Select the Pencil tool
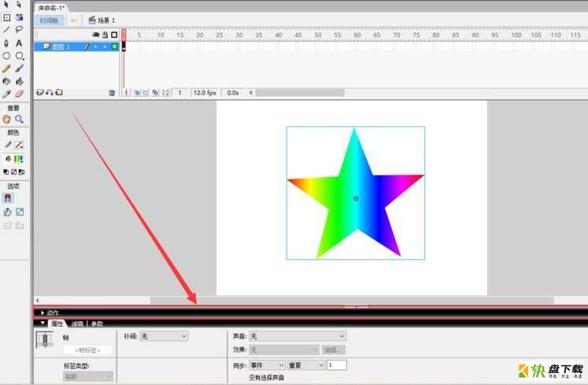 [7, 68]
